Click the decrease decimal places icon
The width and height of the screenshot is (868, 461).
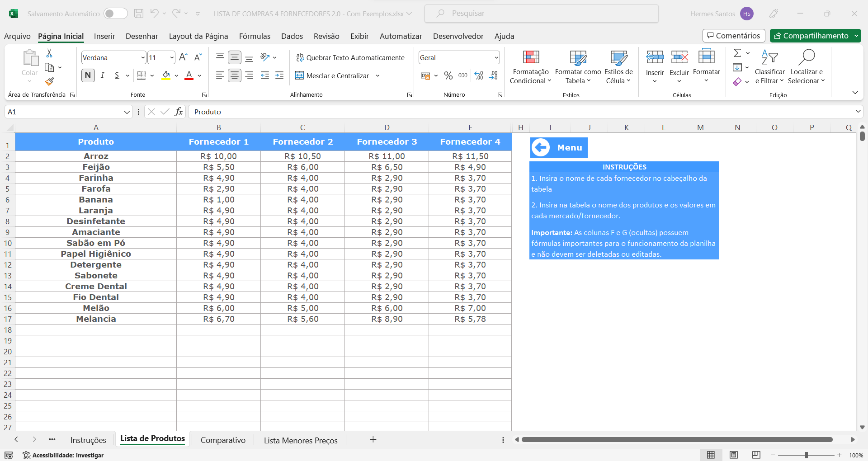tap(494, 75)
